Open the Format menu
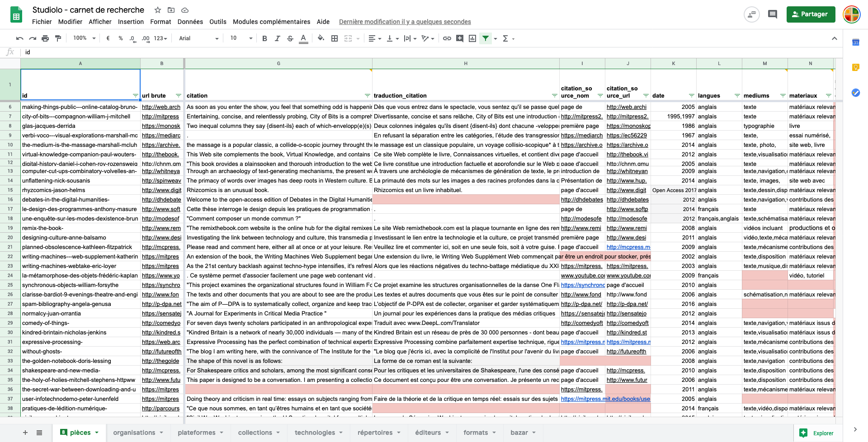The height and width of the screenshot is (442, 868). coord(160,22)
